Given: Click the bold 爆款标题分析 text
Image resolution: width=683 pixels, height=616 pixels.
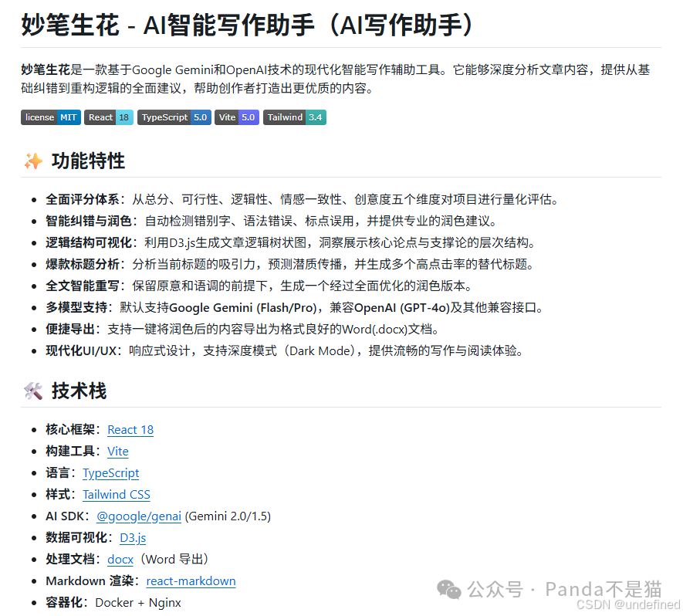Looking at the screenshot, I should [83, 265].
